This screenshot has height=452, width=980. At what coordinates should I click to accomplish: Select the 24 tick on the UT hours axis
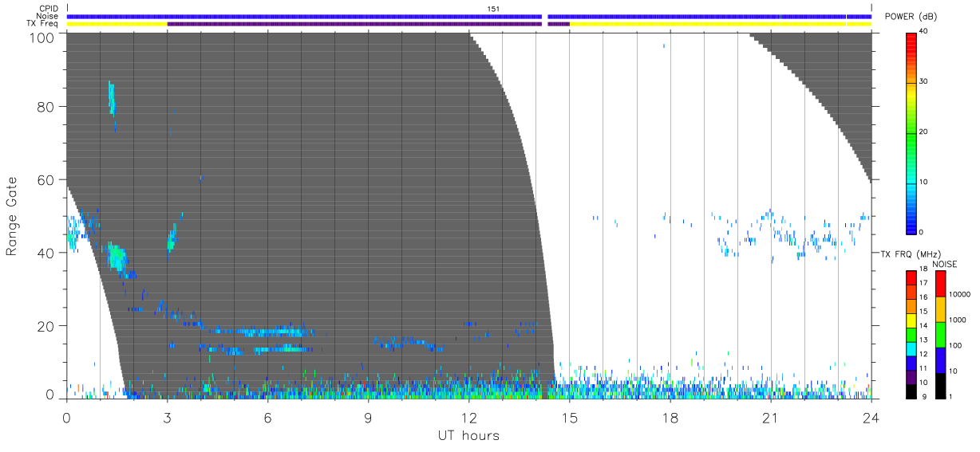tap(871, 416)
